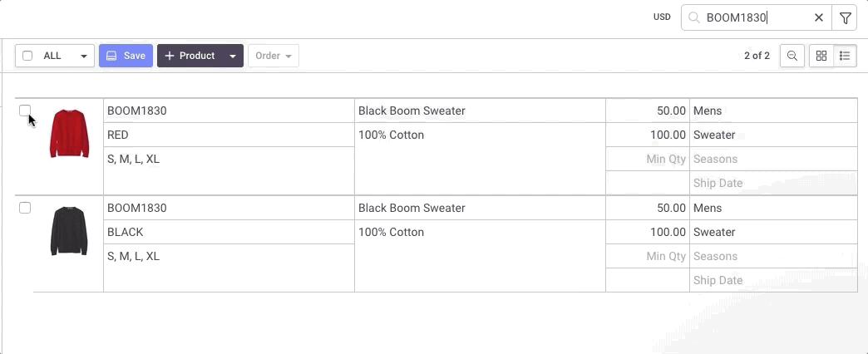The width and height of the screenshot is (868, 354).
Task: Click the Save button
Action: (126, 56)
